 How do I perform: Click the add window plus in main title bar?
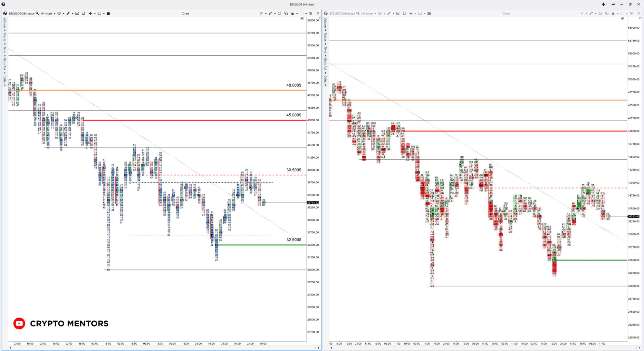click(603, 4)
